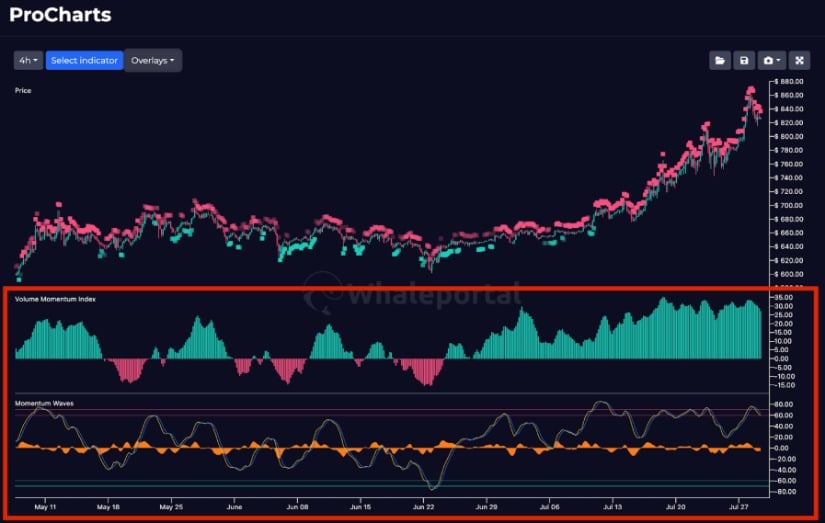Click the ProCharts title
Viewport: 825px width, 523px height.
tap(60, 15)
